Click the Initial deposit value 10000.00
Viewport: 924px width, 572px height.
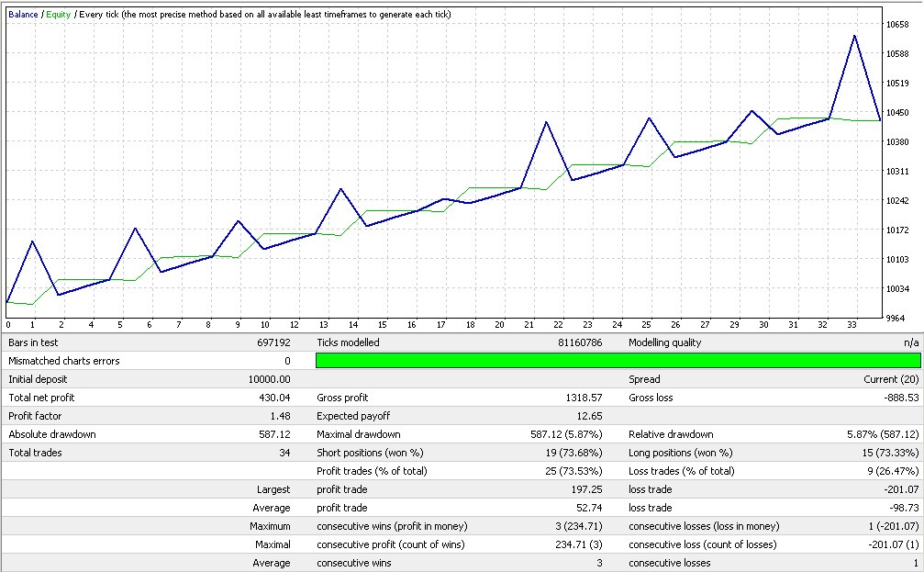[x=270, y=379]
